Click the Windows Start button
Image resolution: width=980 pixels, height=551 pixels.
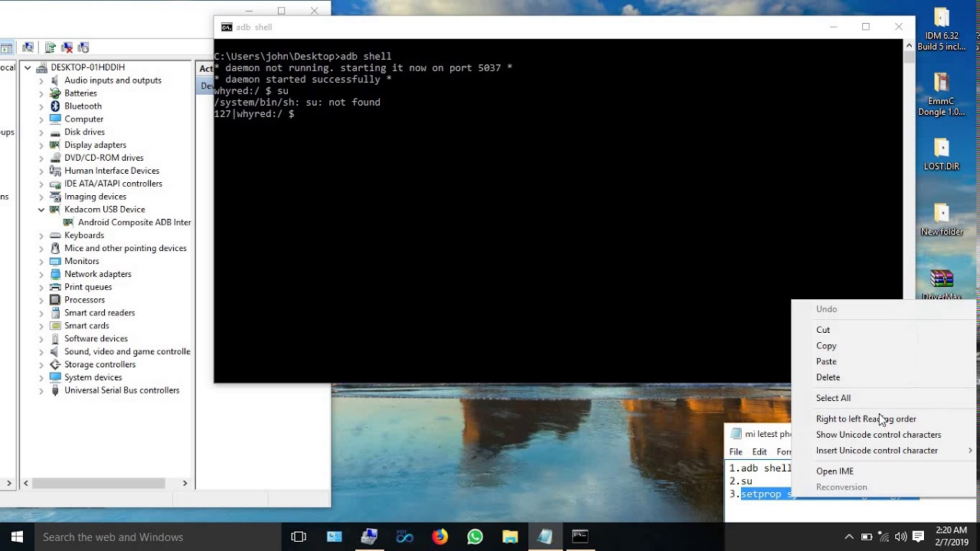17,537
